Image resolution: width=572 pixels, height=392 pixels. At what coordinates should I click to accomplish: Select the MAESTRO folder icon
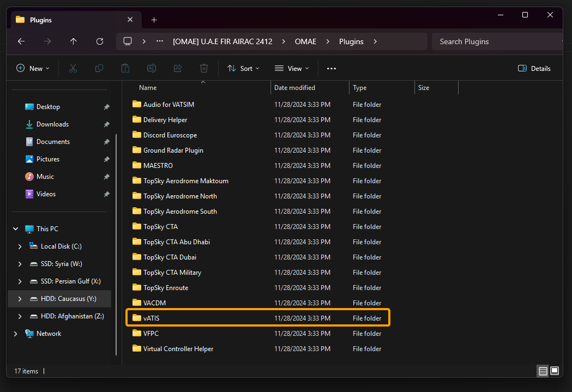(137, 165)
